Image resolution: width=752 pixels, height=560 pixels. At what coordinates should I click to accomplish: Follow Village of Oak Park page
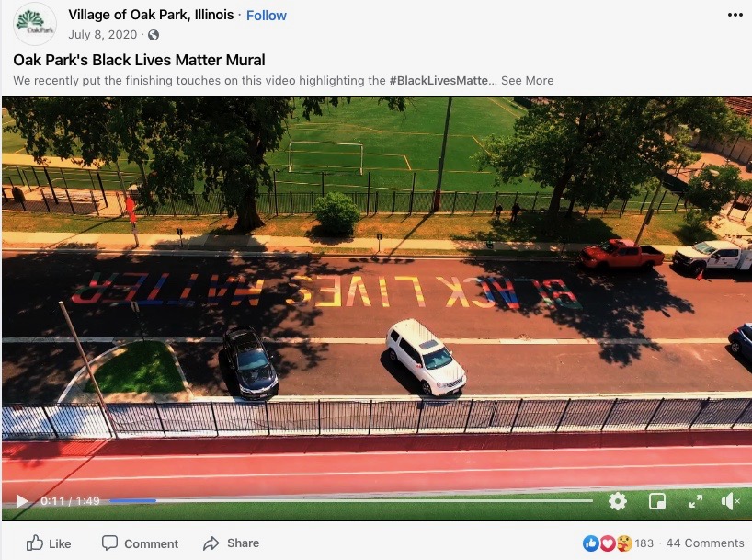[267, 16]
